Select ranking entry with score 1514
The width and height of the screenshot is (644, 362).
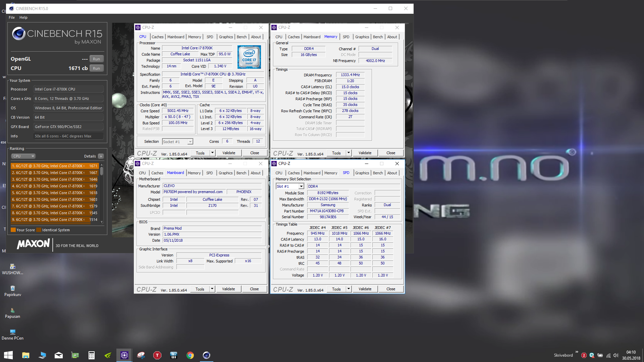click(x=54, y=220)
